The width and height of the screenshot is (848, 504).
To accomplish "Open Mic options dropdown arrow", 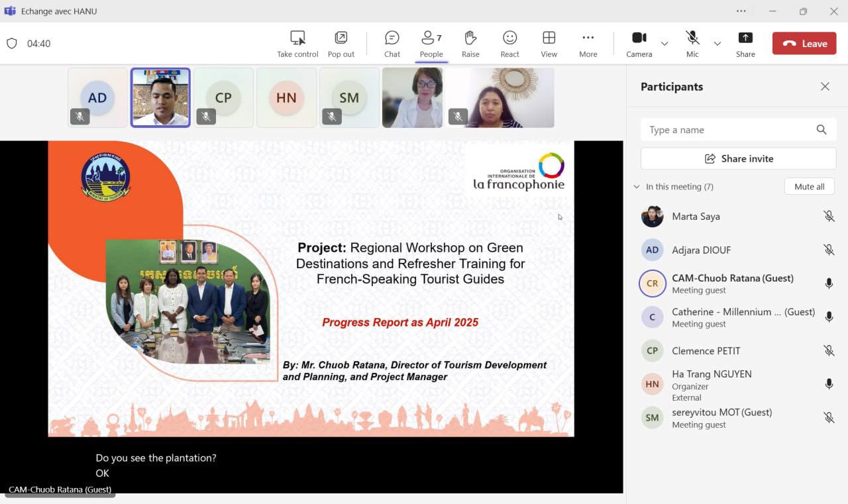I will (x=717, y=44).
